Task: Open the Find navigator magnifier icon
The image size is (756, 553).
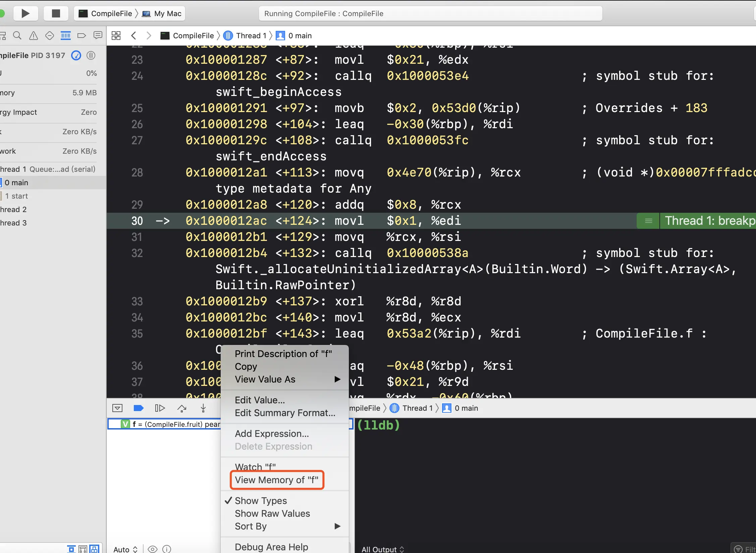Action: pyautogui.click(x=17, y=36)
